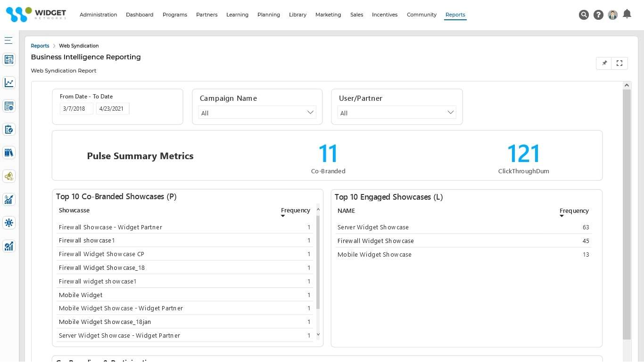Open the clipboard checklist icon in the sidebar
Image resolution: width=644 pixels, height=364 pixels.
(x=8, y=129)
